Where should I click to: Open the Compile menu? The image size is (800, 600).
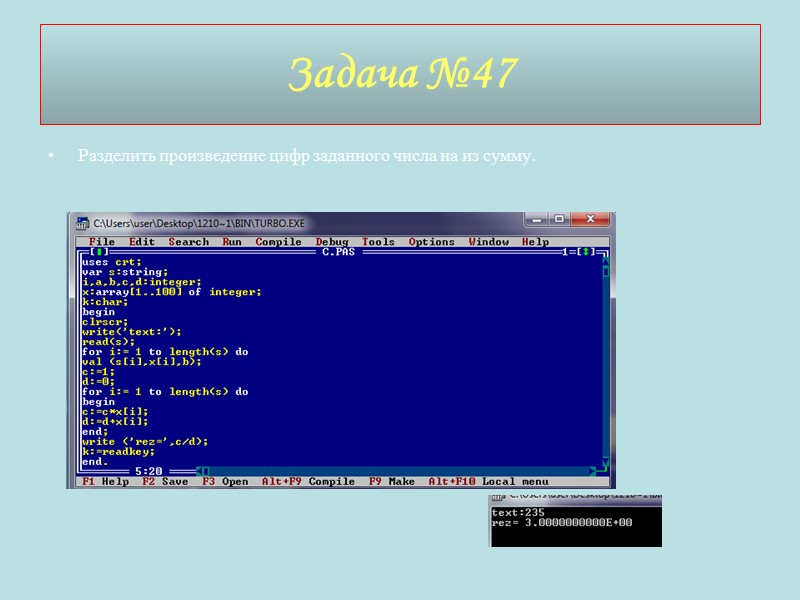(x=278, y=242)
